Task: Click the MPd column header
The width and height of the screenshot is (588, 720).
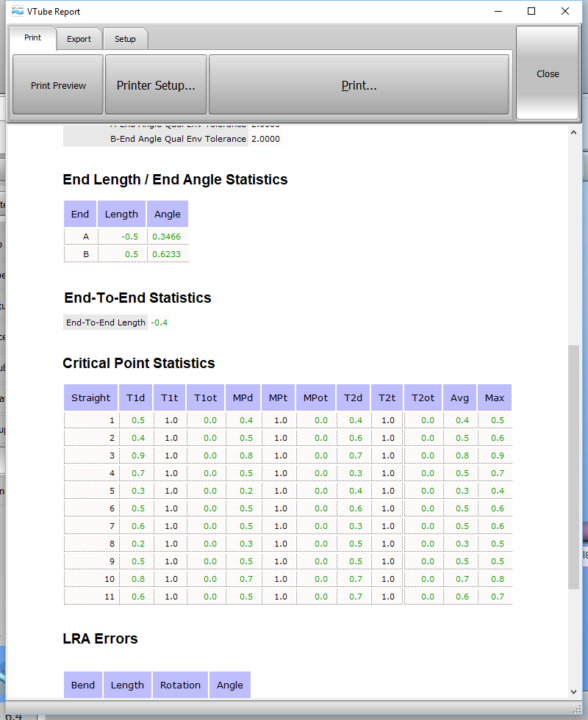Action: tap(243, 398)
